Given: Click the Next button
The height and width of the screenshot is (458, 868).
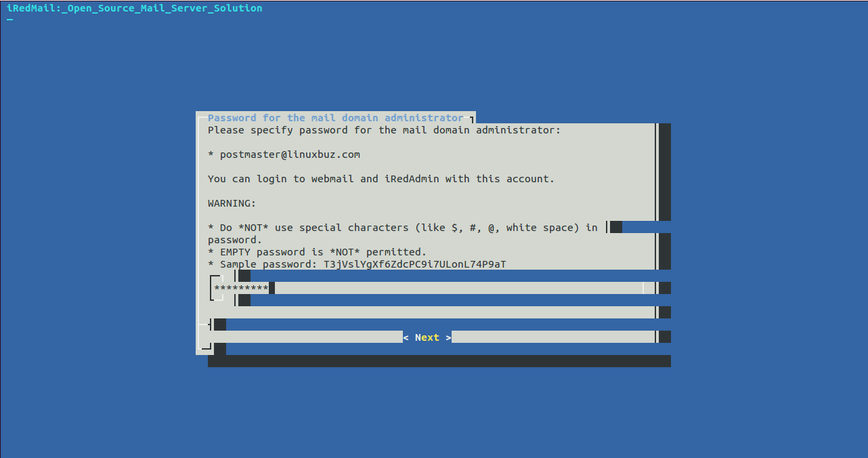Looking at the screenshot, I should 427,337.
